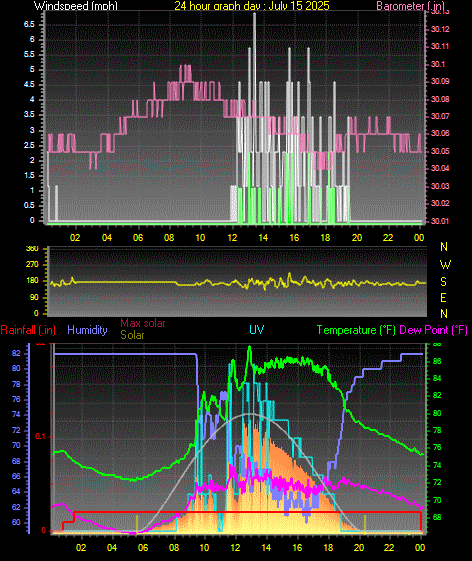Viewport: 472px width, 561px height.
Task: Click the 90 wind direction axis value
Action: pos(34,297)
